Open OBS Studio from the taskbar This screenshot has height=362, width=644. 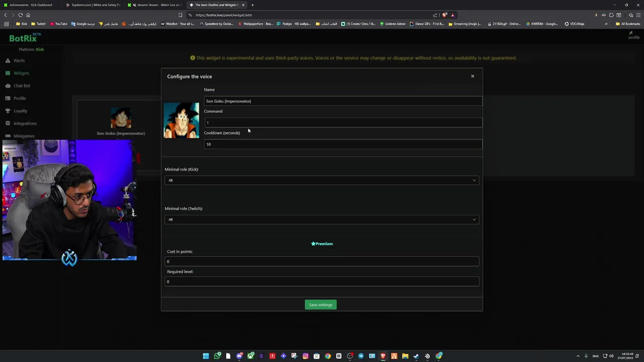pyautogui.click(x=350, y=356)
